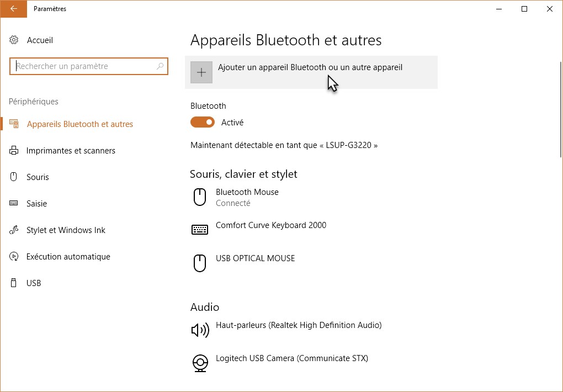
Task: Click the Logitech USB Camera webcam icon
Action: [x=200, y=363]
